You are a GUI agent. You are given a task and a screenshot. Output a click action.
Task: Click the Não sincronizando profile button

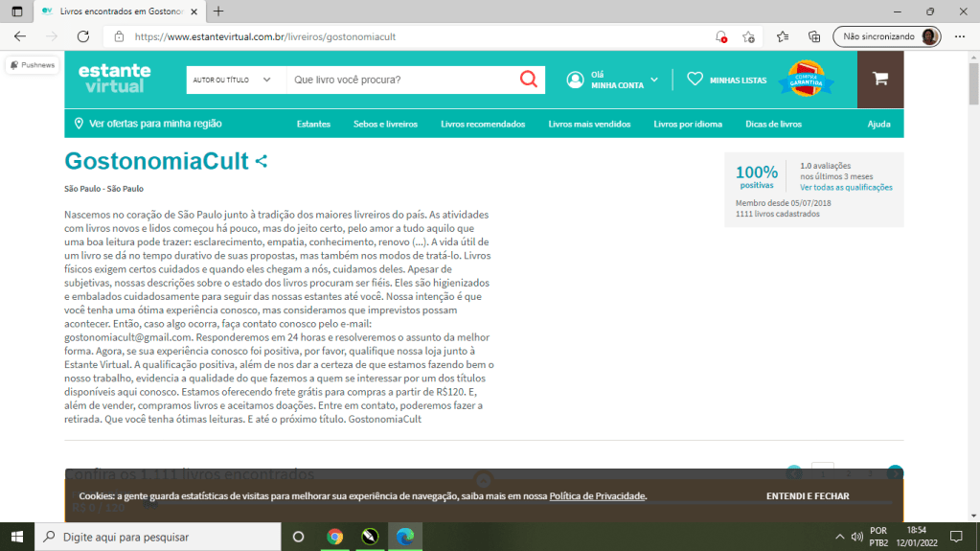click(x=887, y=36)
